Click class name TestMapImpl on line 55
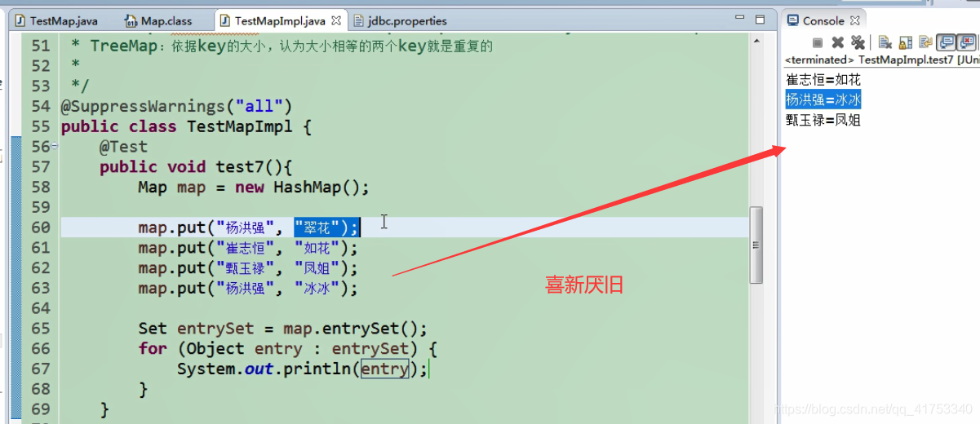Viewport: 980px width, 424px height. tap(240, 126)
